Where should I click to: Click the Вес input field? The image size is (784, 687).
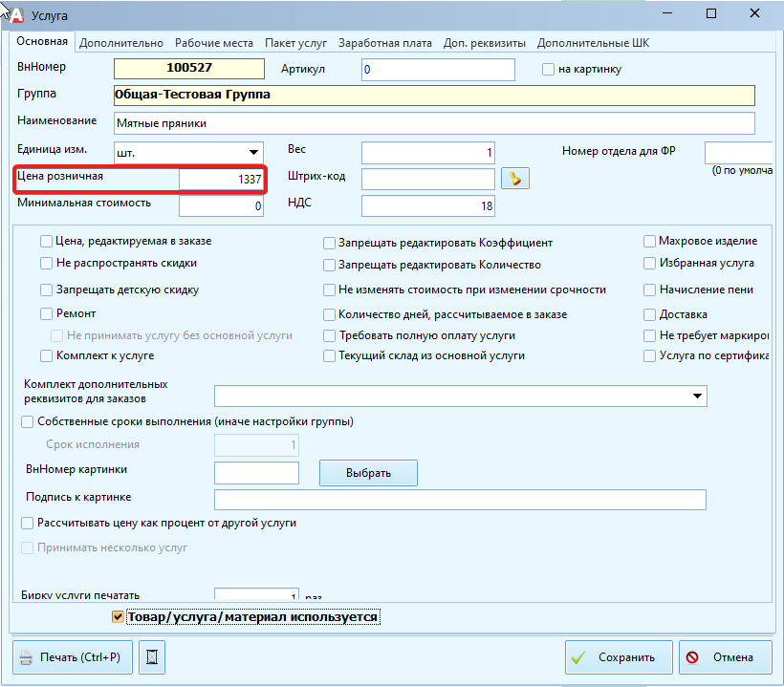[x=428, y=152]
